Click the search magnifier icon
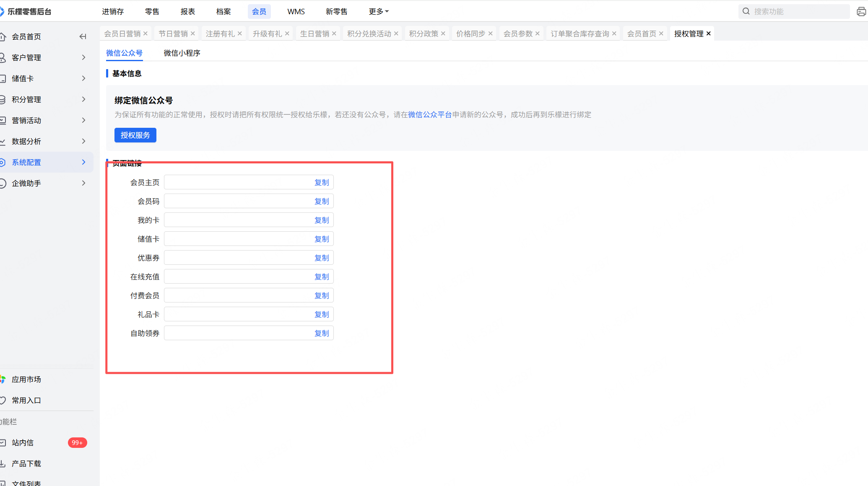The image size is (868, 486). 746,11
